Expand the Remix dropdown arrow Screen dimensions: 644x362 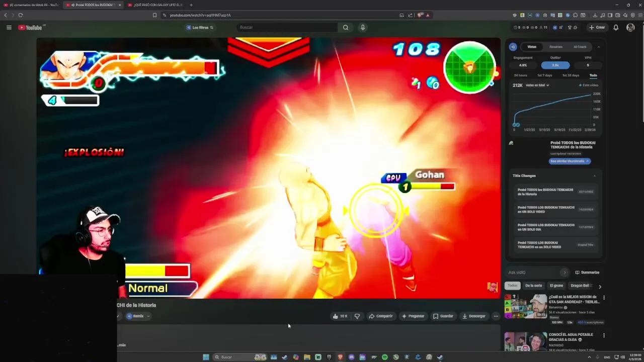click(148, 316)
